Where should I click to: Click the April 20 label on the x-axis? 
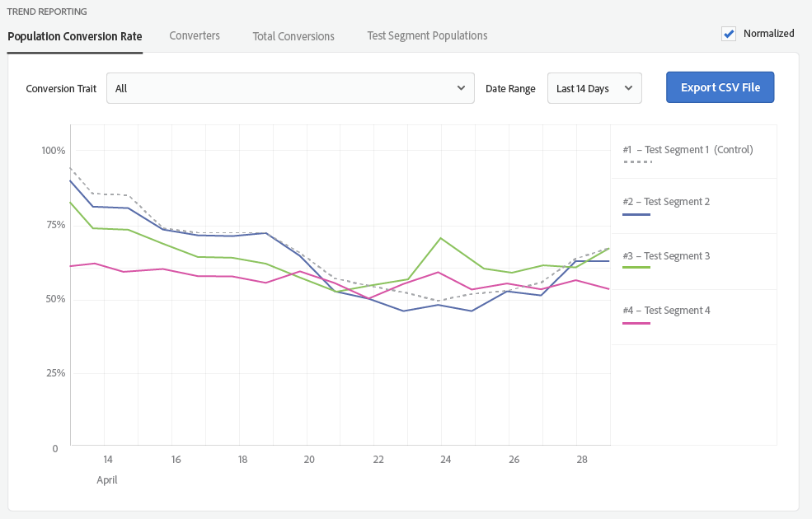pyautogui.click(x=309, y=460)
